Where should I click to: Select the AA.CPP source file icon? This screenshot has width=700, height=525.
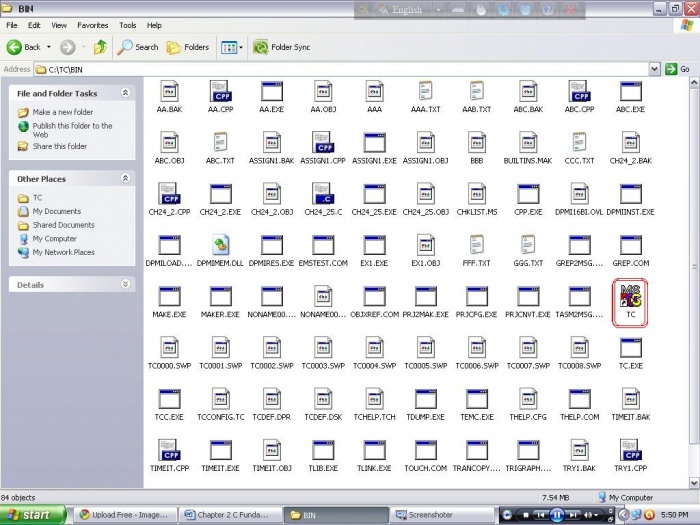[x=220, y=91]
